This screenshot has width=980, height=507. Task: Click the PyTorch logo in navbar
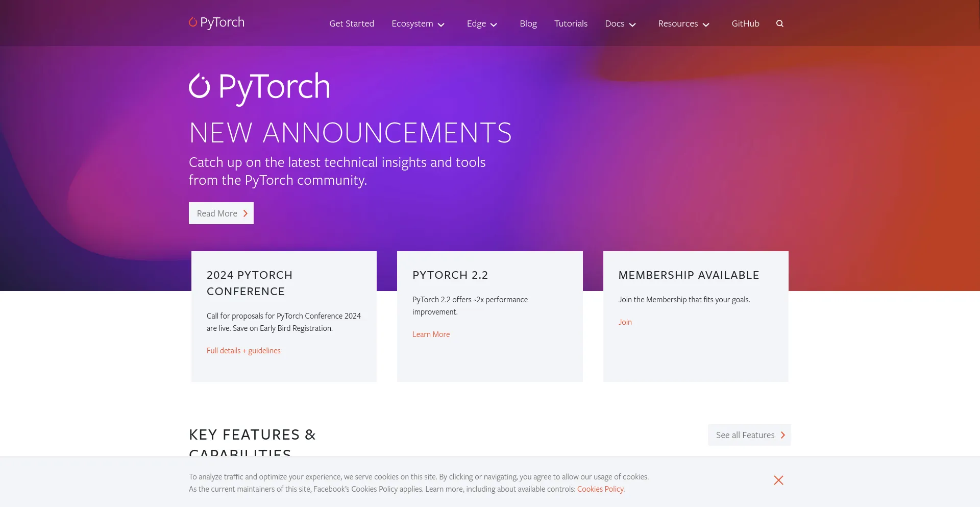click(216, 22)
